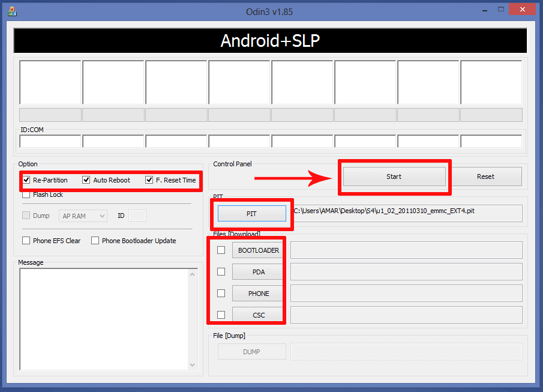543x392 pixels.
Task: Maximize the Odin3 window
Action: (501, 10)
